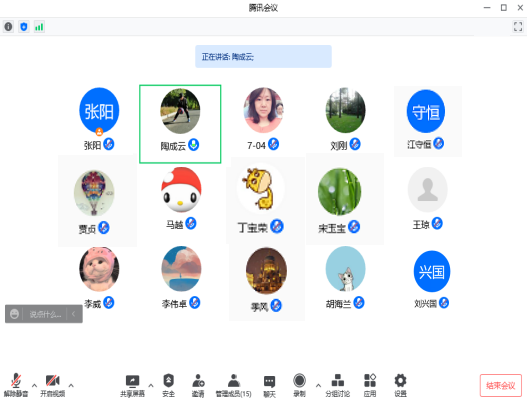Expand the video options arrow beside camera

pos(71,385)
